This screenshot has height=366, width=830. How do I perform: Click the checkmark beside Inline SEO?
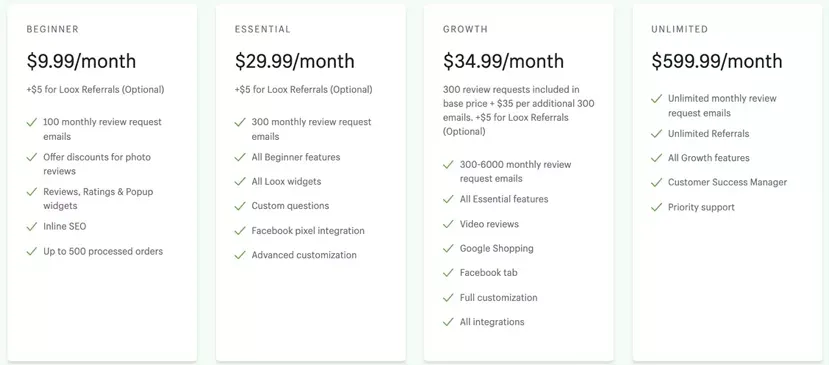[32, 226]
